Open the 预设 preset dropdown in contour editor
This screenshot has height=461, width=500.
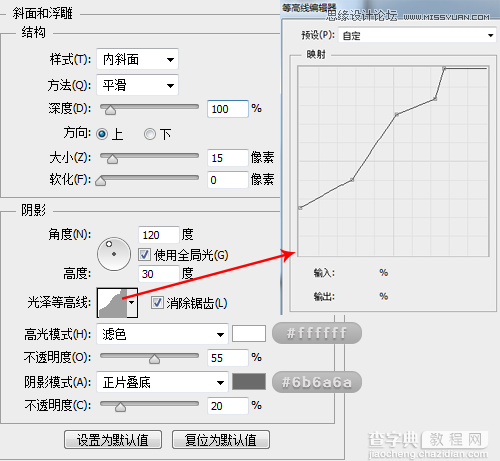tap(417, 35)
